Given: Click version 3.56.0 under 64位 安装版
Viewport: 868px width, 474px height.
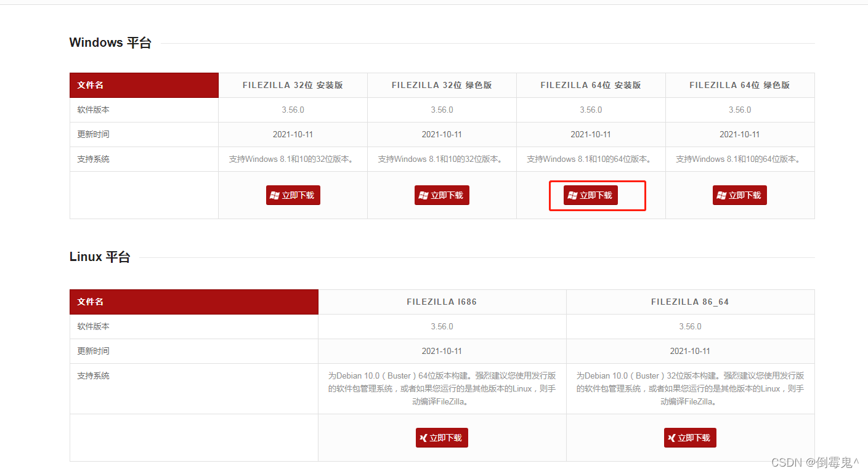Looking at the screenshot, I should coord(591,110).
